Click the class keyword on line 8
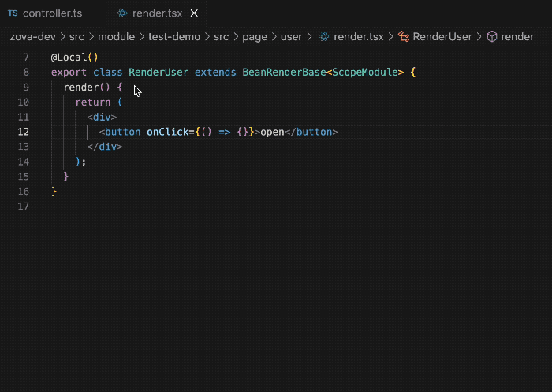The width and height of the screenshot is (552, 392). pyautogui.click(x=107, y=73)
